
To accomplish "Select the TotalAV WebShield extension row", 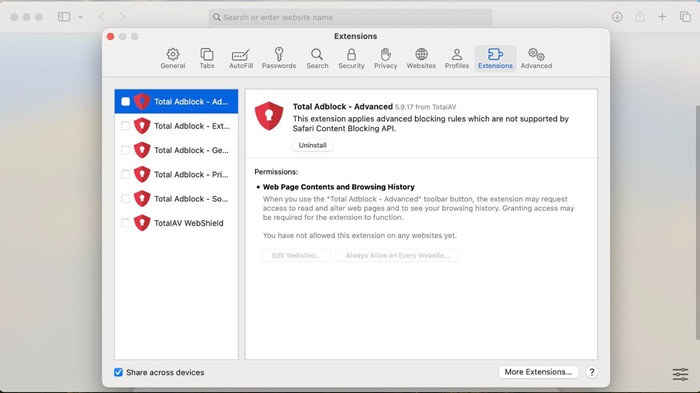I will [x=176, y=223].
